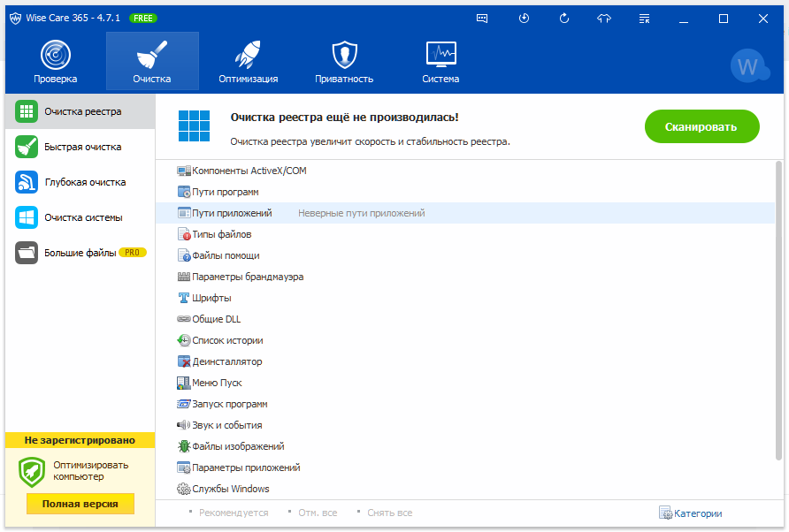Viewport: 789px width, 532px height.
Task: Open the Проверка (PC checkup) radar icon
Action: (x=55, y=56)
